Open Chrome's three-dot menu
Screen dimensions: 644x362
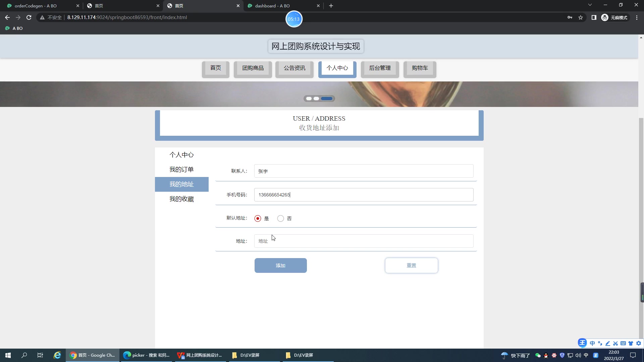point(637,17)
